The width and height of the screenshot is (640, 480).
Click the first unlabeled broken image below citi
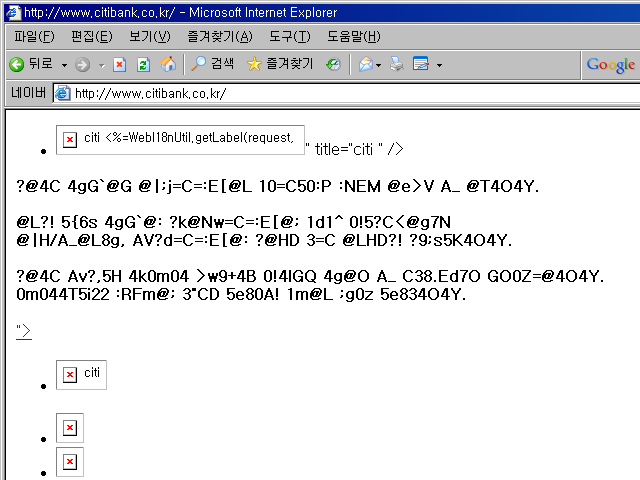70,428
